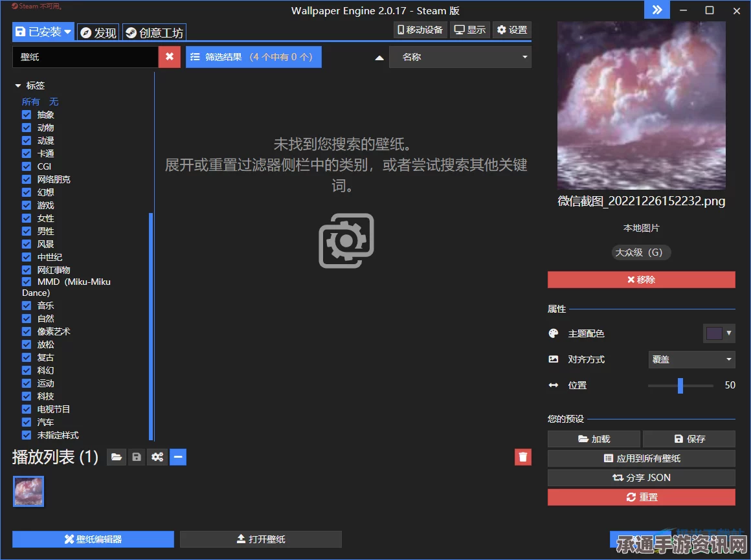Screen dimensions: 751x560
Task: Open 显示 display settings
Action: 470,30
